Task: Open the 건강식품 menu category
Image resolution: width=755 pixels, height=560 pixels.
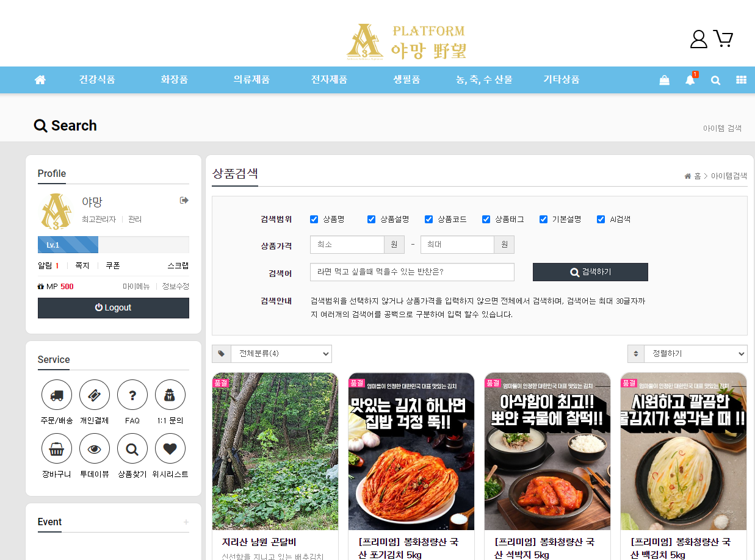Action: pyautogui.click(x=97, y=80)
